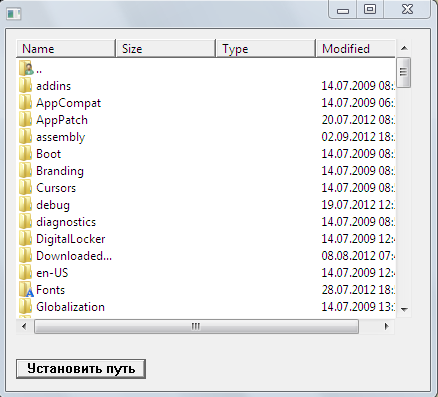
Task: Click the Установить путь button
Action: coord(81,369)
